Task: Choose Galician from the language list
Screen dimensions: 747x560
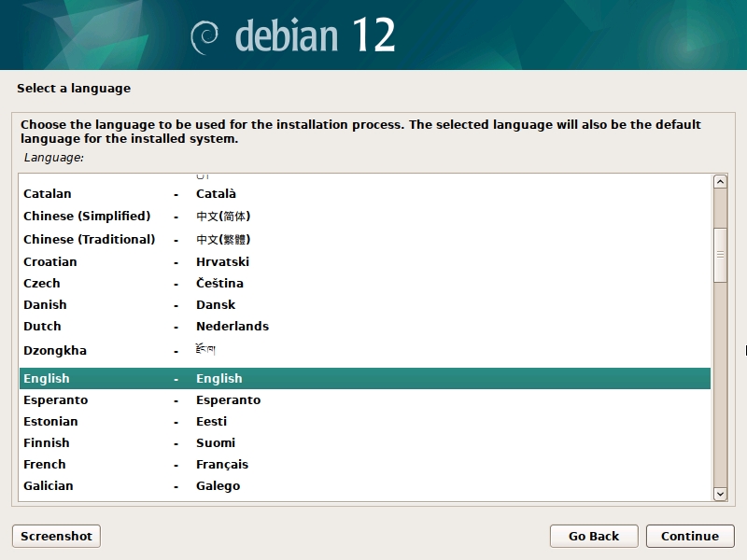Action: point(49,486)
